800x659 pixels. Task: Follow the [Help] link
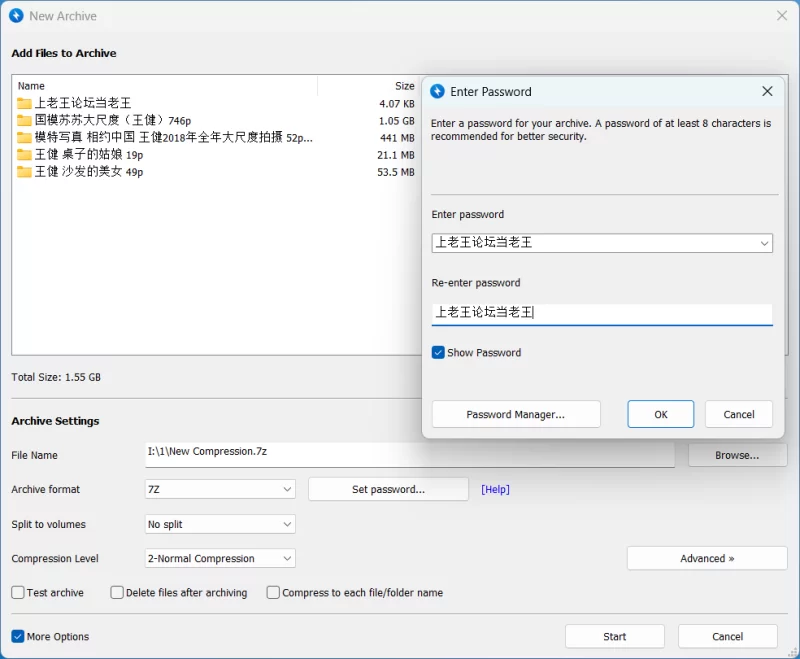coord(495,489)
